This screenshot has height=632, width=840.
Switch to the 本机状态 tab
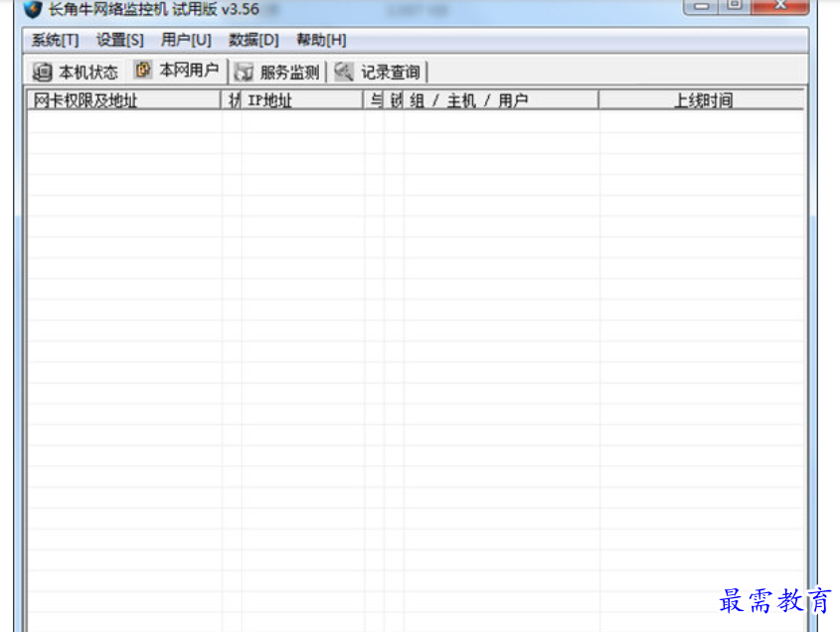[x=75, y=72]
